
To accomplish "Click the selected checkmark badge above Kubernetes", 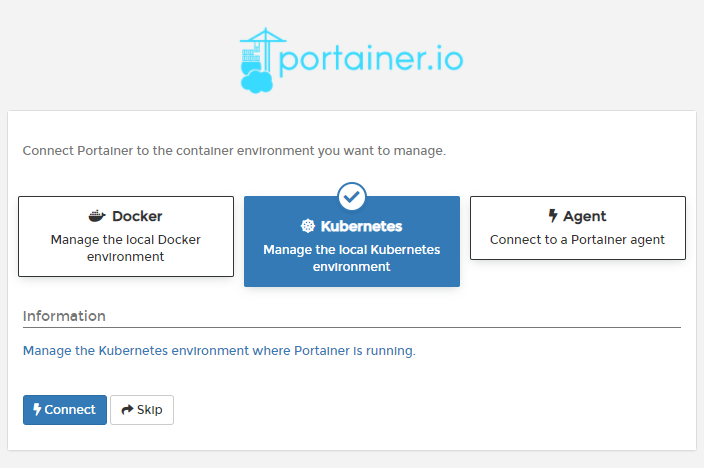I will pos(352,196).
